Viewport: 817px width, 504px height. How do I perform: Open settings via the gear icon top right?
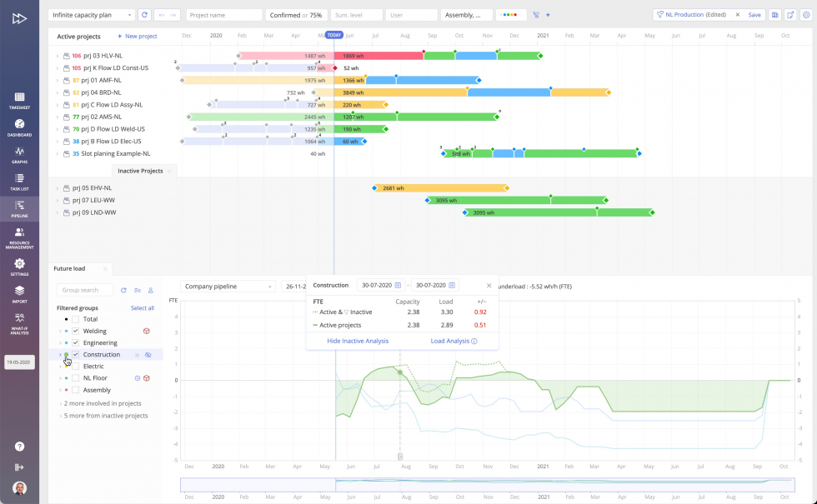click(806, 14)
